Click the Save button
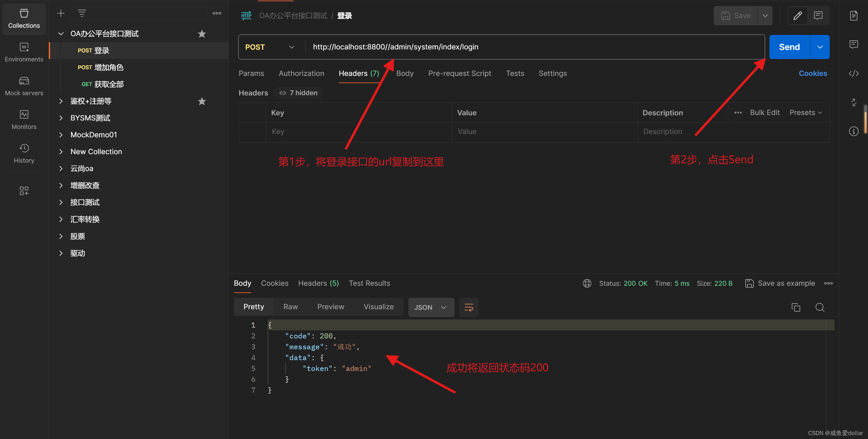This screenshot has height=439, width=868. (x=736, y=15)
